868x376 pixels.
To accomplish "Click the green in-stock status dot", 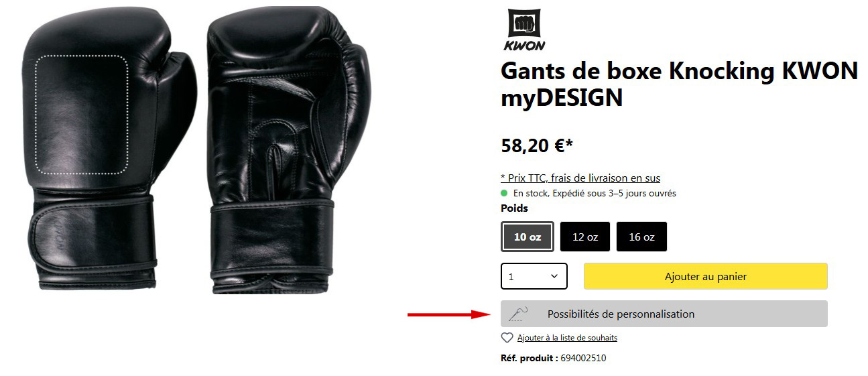I will tap(505, 193).
